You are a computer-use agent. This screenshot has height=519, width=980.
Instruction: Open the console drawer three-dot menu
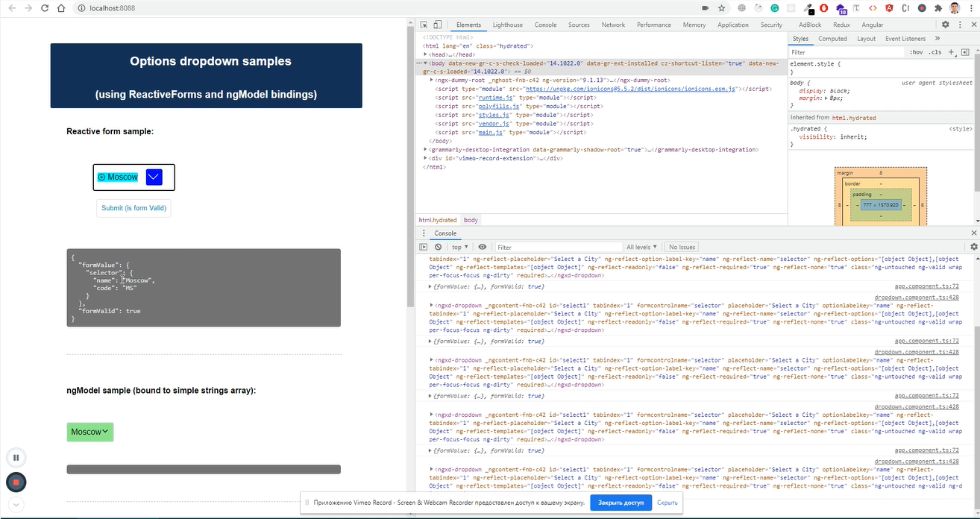click(x=422, y=233)
